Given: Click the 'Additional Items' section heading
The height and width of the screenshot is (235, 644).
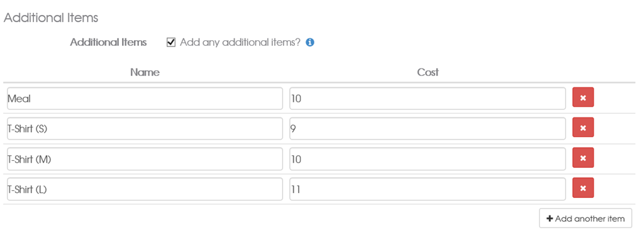Looking at the screenshot, I should point(51,18).
